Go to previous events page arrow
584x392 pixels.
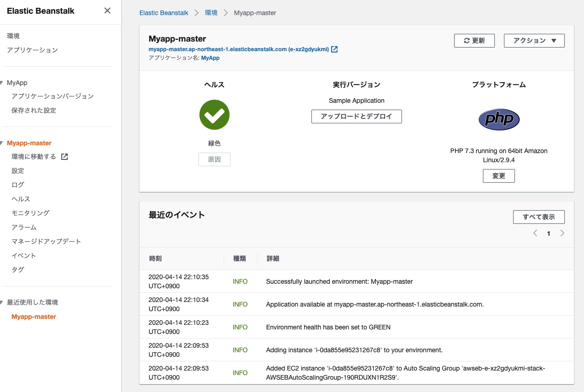[535, 233]
